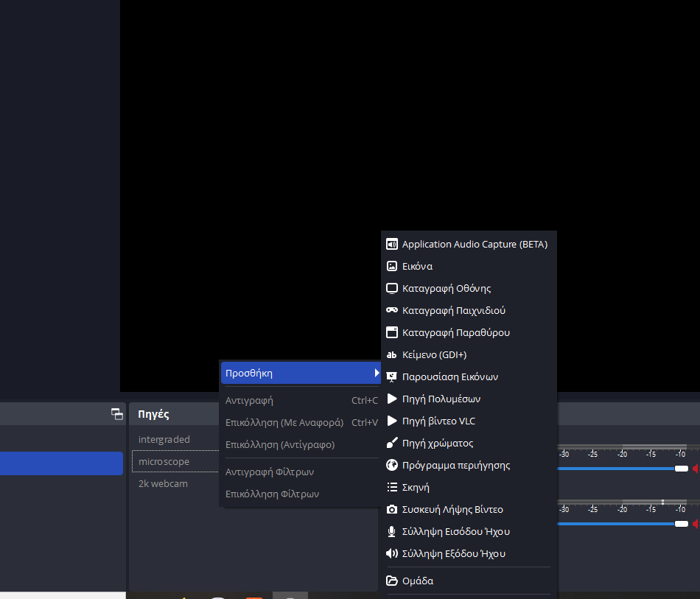Viewport: 700px width, 599px height.
Task: Mute the lower audio mixer channel
Action: [696, 524]
